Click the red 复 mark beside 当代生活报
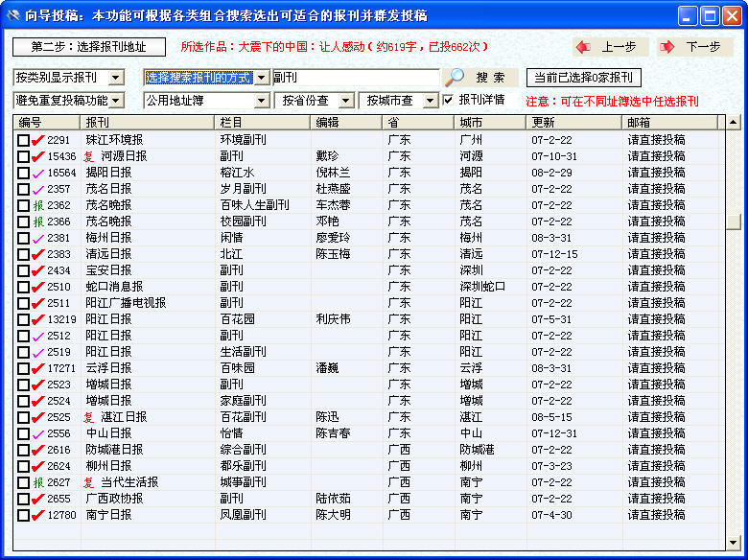Viewport: 748px width, 560px height. coord(89,482)
